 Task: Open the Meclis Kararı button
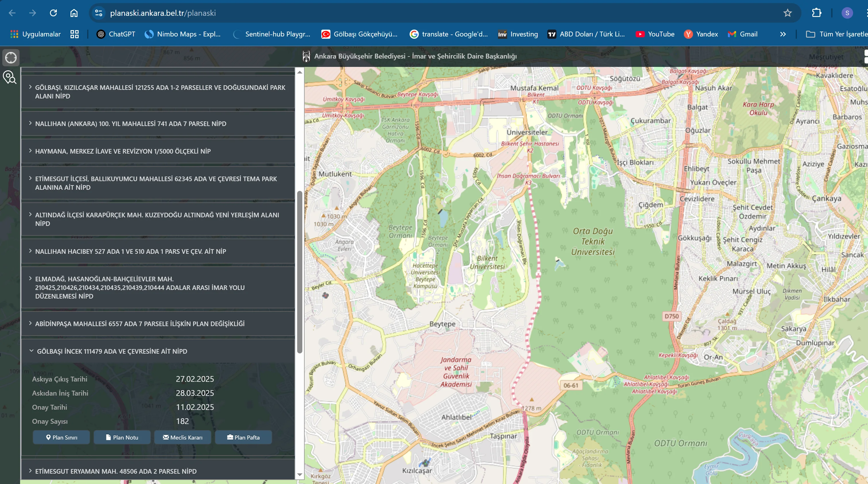click(x=183, y=437)
